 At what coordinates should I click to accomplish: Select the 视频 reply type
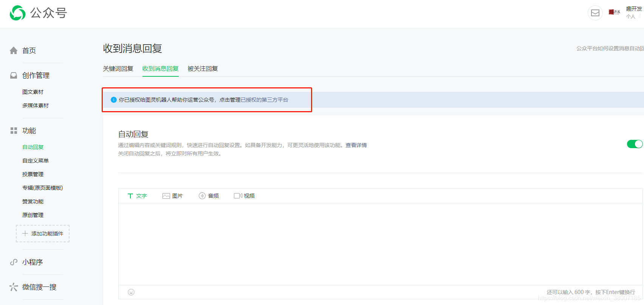pyautogui.click(x=244, y=196)
